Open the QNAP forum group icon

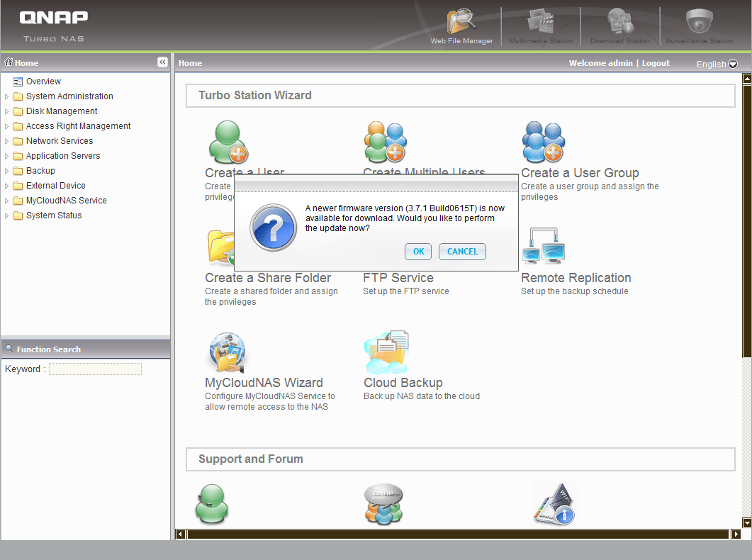(x=383, y=505)
